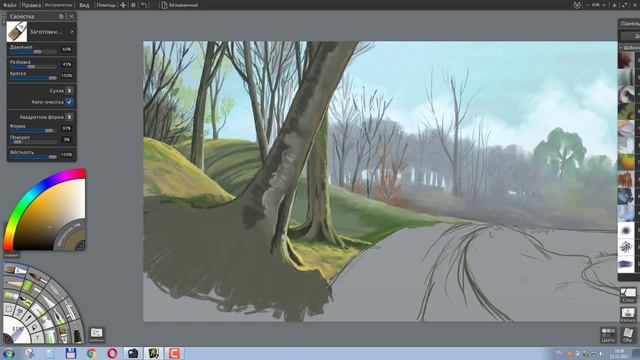This screenshot has height=360, width=640.
Task: Click the Давление 60% value field
Action: click(x=67, y=49)
